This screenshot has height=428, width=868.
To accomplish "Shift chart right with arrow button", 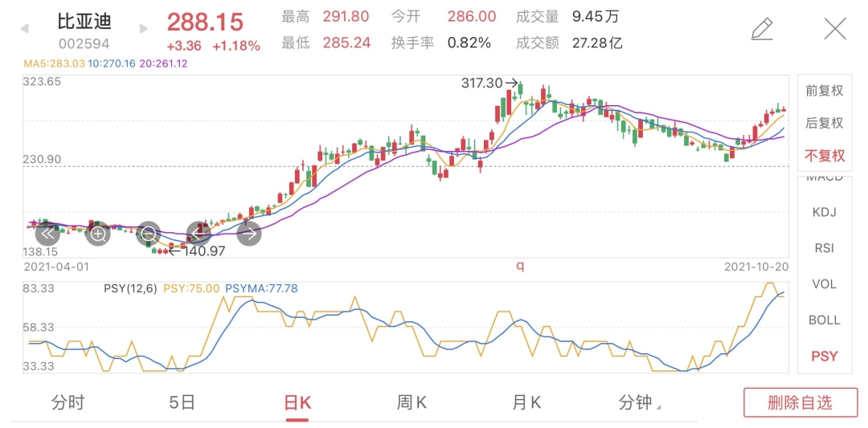I will click(249, 234).
